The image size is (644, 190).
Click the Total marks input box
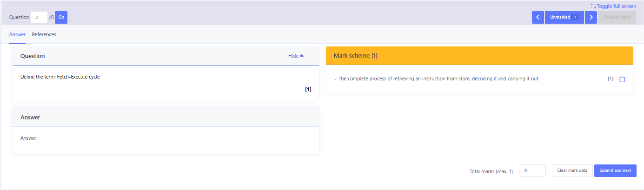532,170
